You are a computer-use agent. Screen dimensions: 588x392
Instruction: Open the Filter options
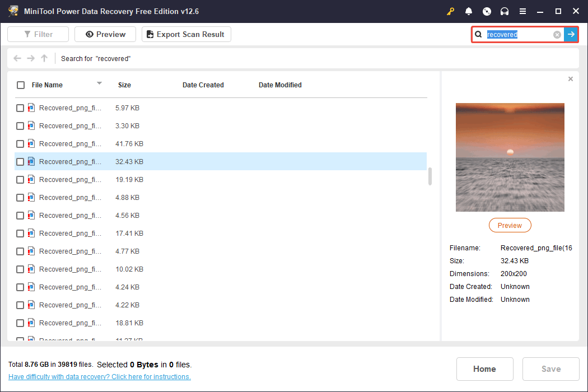click(38, 34)
